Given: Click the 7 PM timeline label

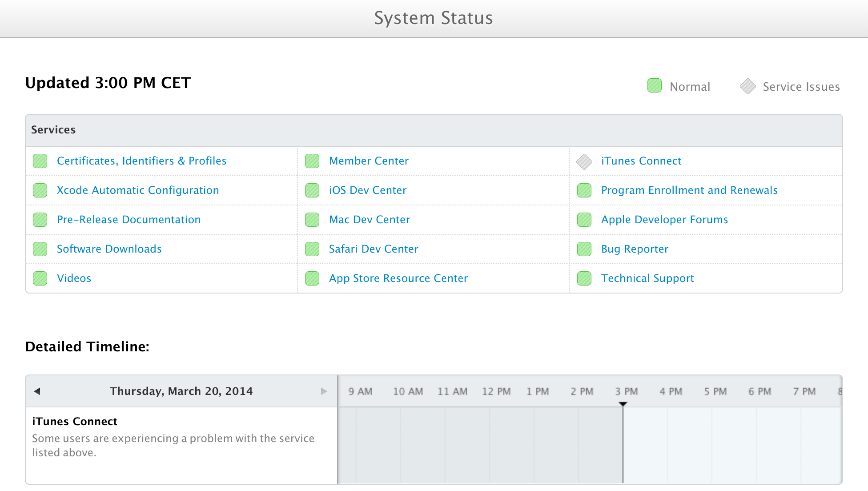Looking at the screenshot, I should point(804,391).
